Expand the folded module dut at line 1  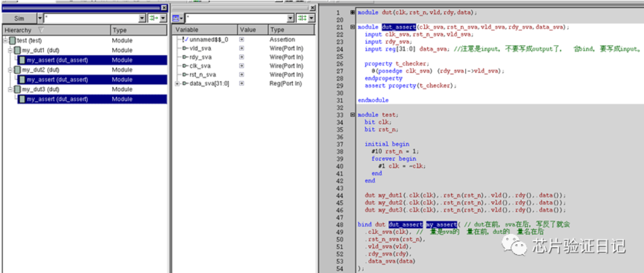(x=353, y=12)
